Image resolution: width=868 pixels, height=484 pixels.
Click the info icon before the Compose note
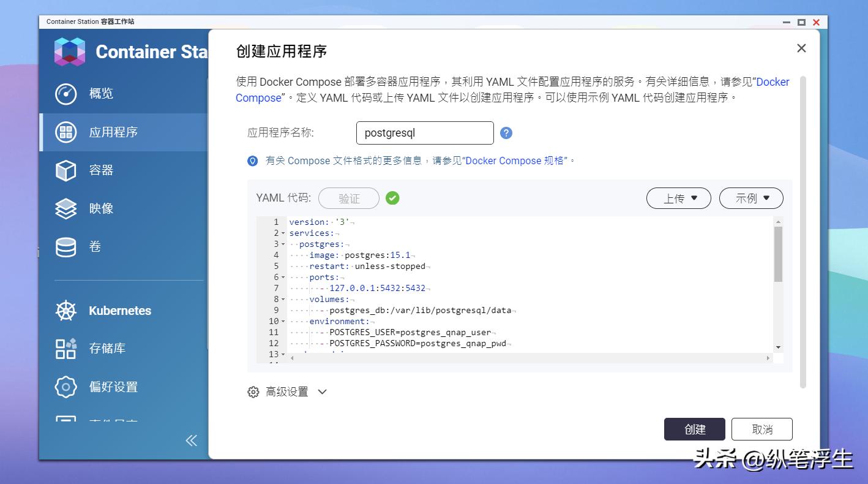[x=253, y=161]
